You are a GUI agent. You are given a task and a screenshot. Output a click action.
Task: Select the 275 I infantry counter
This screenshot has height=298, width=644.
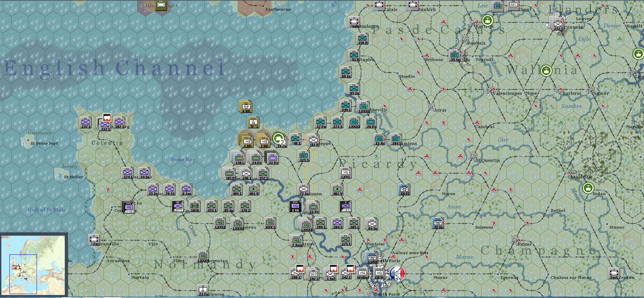(346, 240)
